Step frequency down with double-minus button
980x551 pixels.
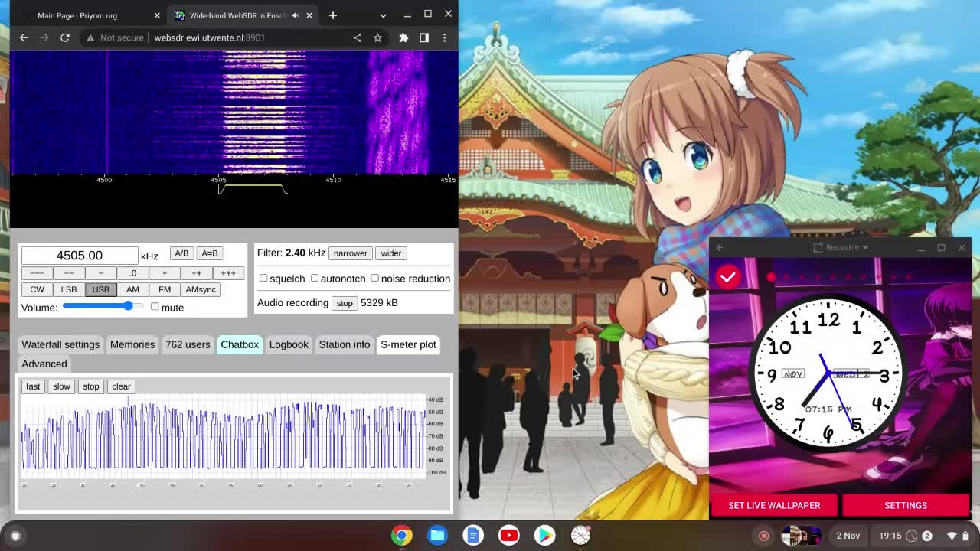pos(69,273)
